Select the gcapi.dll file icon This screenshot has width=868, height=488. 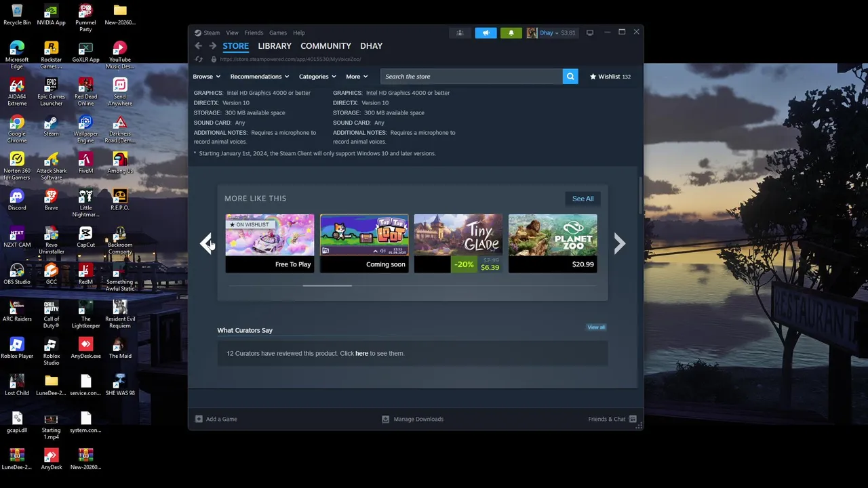[17, 422]
